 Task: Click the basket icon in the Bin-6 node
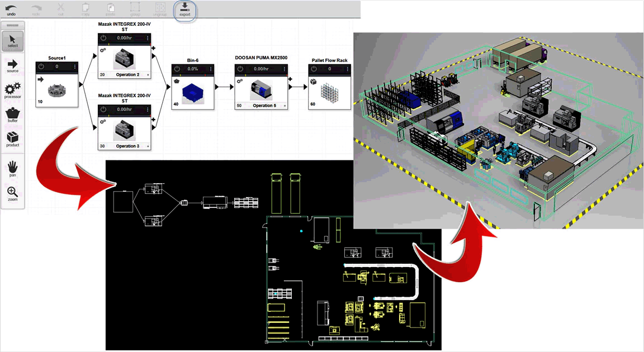pyautogui.click(x=177, y=81)
